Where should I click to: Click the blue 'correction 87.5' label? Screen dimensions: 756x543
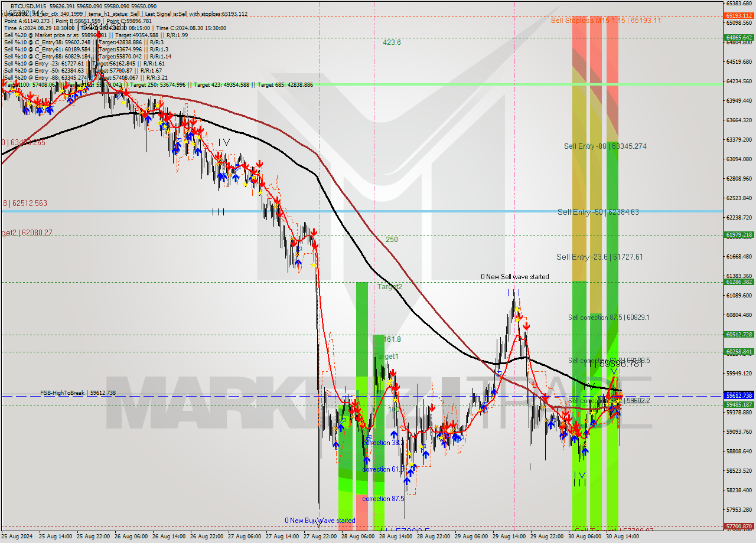[x=383, y=499]
